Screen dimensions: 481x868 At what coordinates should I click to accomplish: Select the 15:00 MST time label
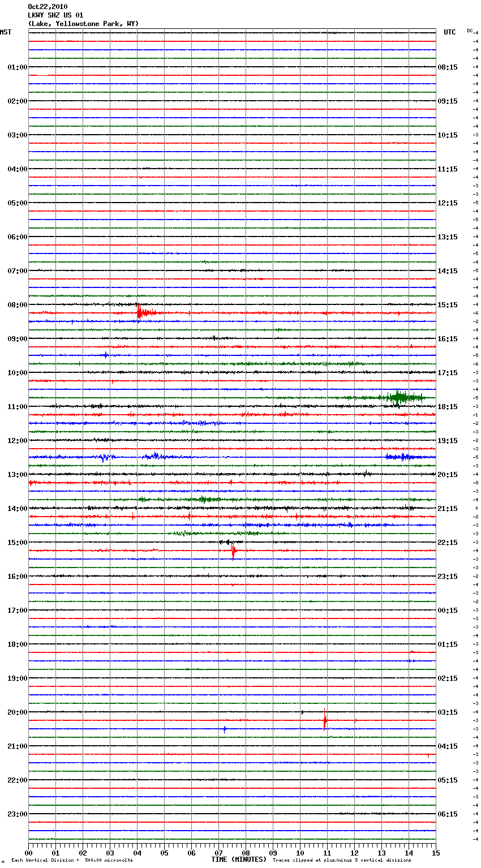click(x=17, y=543)
